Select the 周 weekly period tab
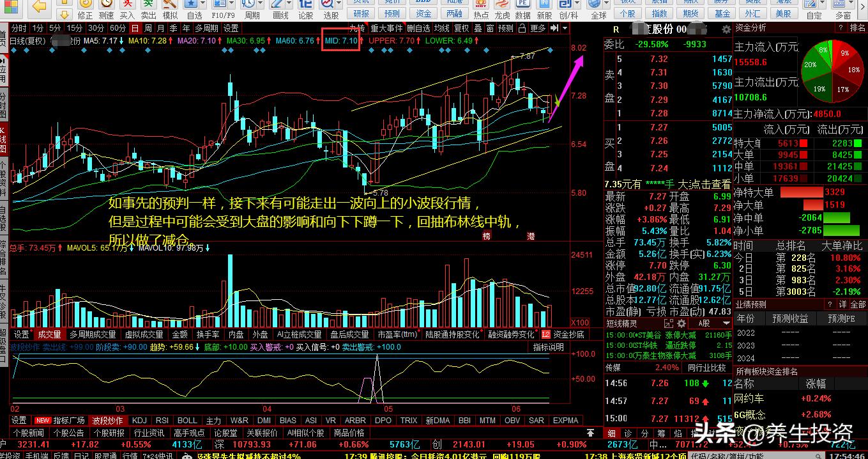The height and width of the screenshot is (459, 868). pos(148,28)
